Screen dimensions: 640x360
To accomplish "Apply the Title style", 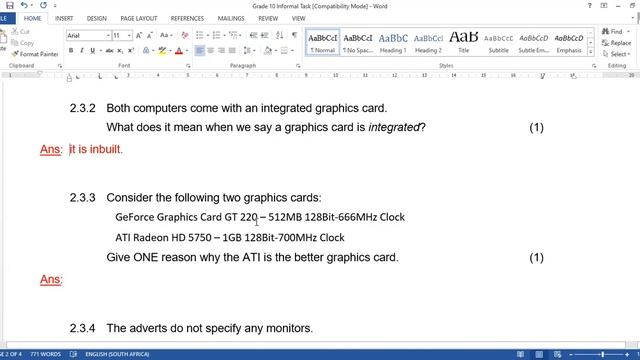I will pyautogui.click(x=463, y=42).
